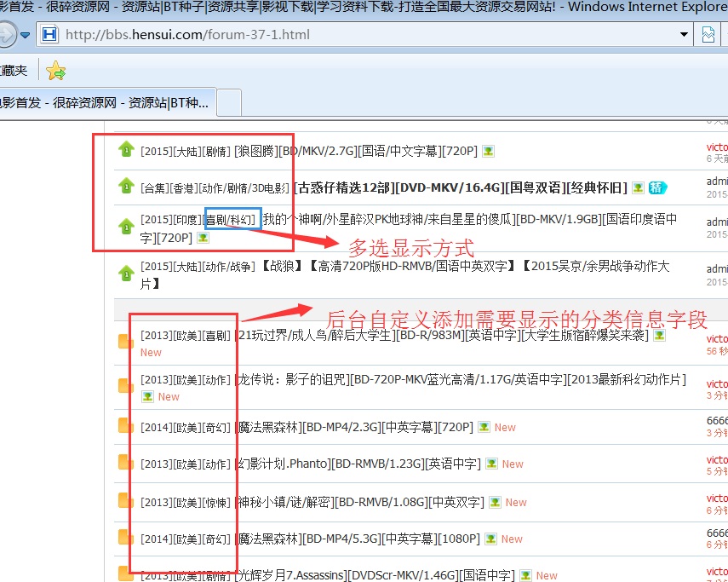Open thread 幻影计划.Phanto BD-RMVB/1.23G
The height and width of the screenshot is (582, 728).
(x=359, y=464)
